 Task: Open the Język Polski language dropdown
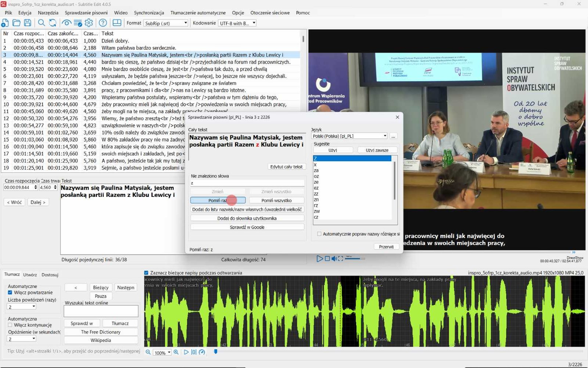[x=349, y=136]
